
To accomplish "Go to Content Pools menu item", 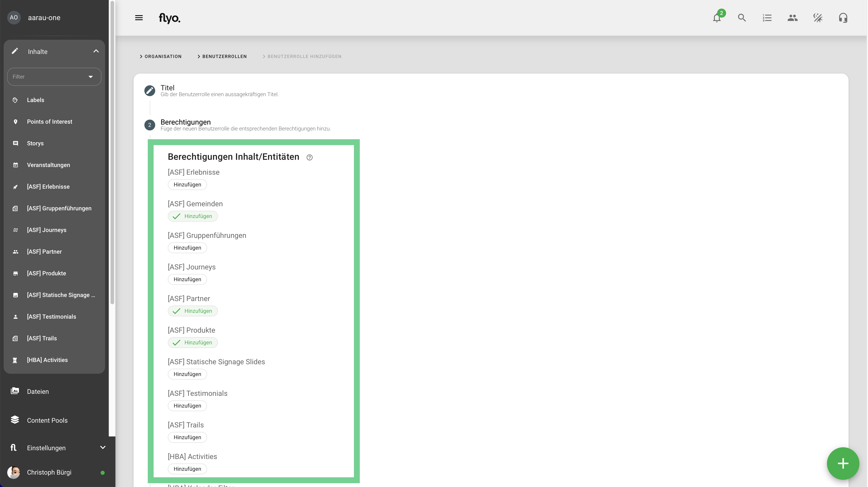I will click(47, 420).
